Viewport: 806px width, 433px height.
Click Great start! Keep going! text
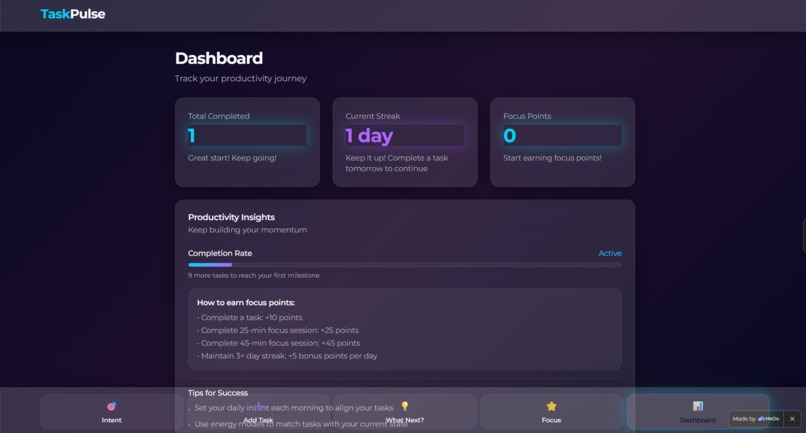(232, 158)
